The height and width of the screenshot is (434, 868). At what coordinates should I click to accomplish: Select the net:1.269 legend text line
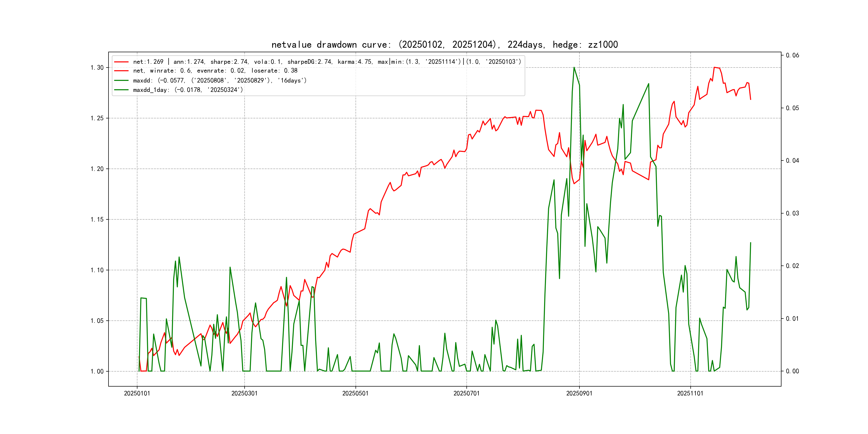tap(327, 62)
